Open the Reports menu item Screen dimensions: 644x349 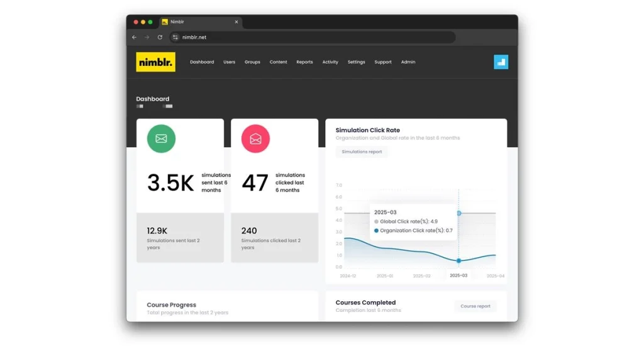click(304, 62)
